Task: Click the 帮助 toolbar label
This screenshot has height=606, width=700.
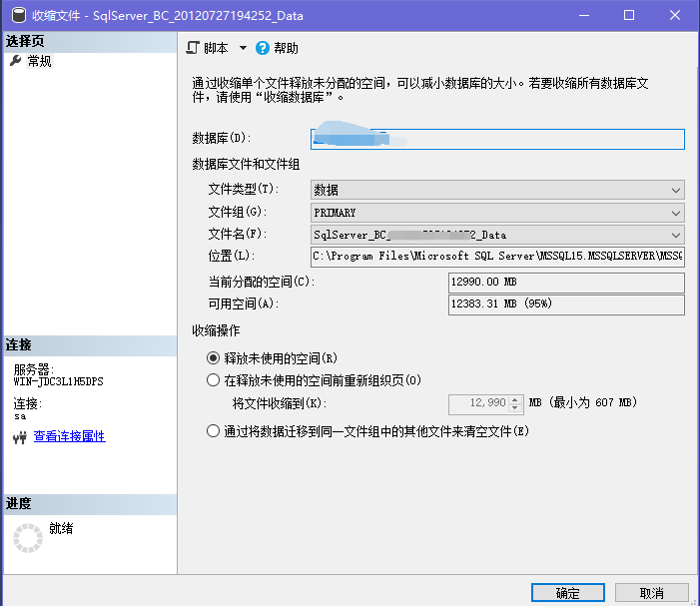Action: [x=286, y=48]
